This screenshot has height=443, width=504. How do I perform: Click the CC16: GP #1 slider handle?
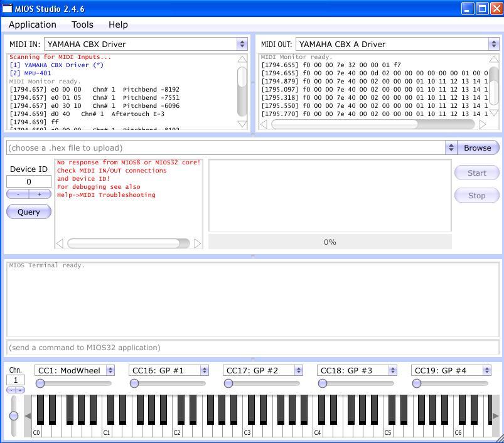[134, 383]
